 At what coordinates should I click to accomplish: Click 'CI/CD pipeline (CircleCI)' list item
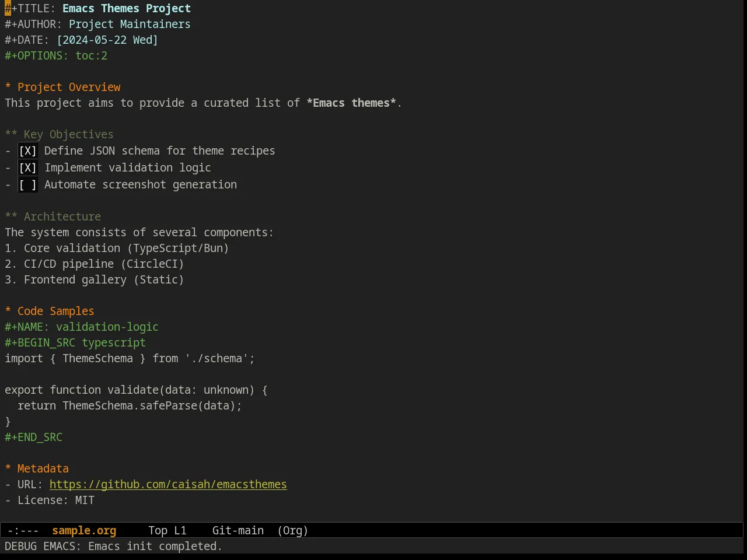(x=95, y=264)
